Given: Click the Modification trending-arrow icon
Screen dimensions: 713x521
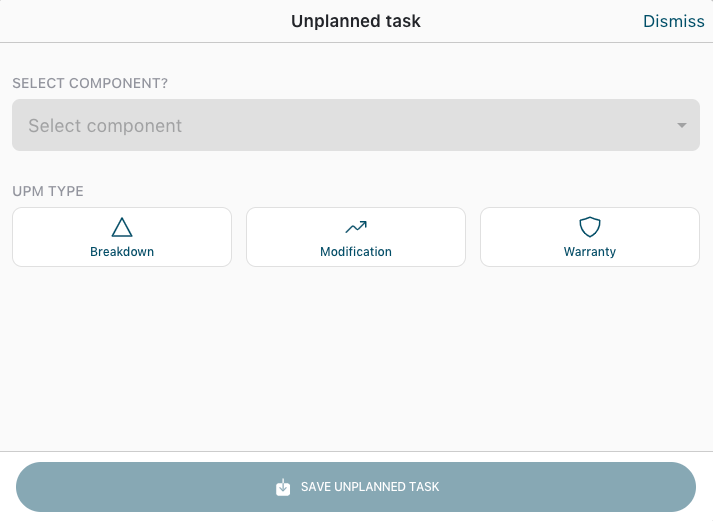Looking at the screenshot, I should click(x=356, y=227).
